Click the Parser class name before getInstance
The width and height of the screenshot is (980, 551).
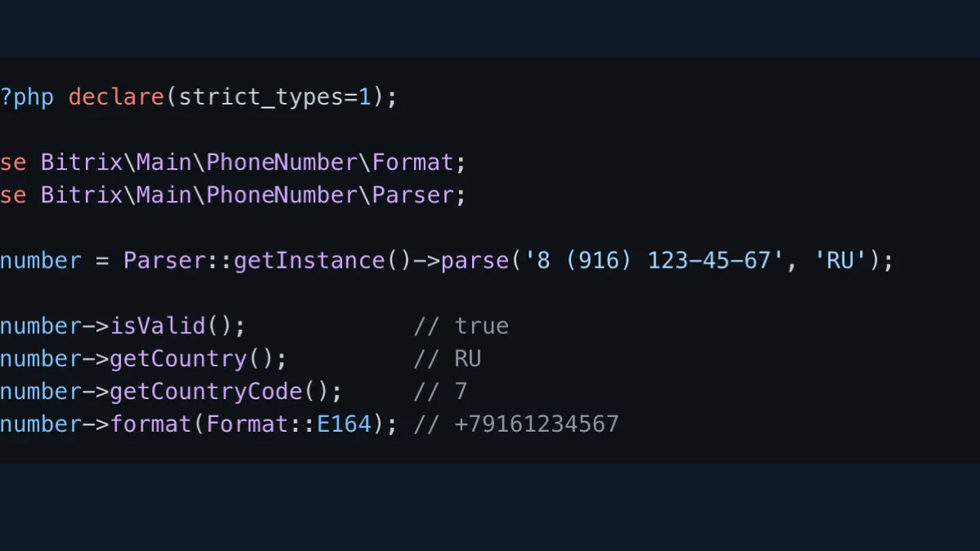[165, 261]
